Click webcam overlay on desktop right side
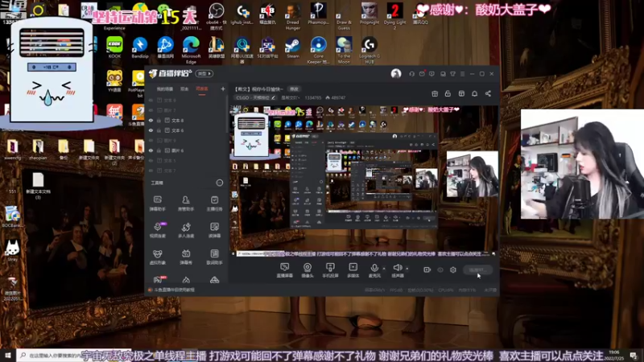 coord(582,164)
